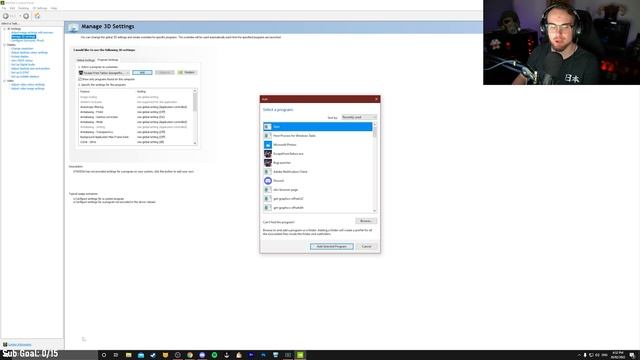
Task: Select Adjust video image settings
Action: point(28,89)
